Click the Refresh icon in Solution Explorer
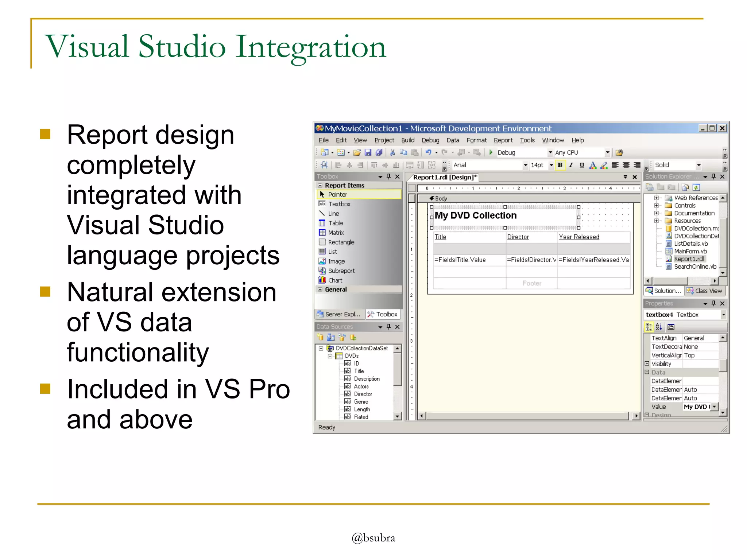 pos(696,187)
